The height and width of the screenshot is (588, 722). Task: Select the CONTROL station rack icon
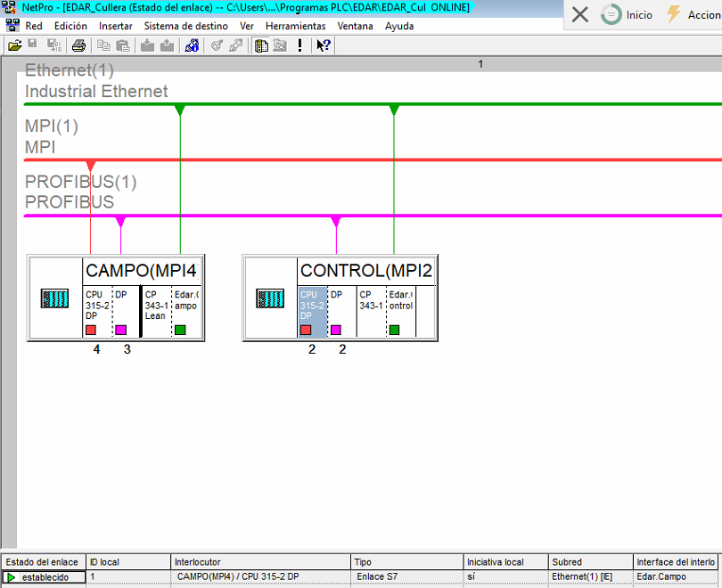coord(270,298)
